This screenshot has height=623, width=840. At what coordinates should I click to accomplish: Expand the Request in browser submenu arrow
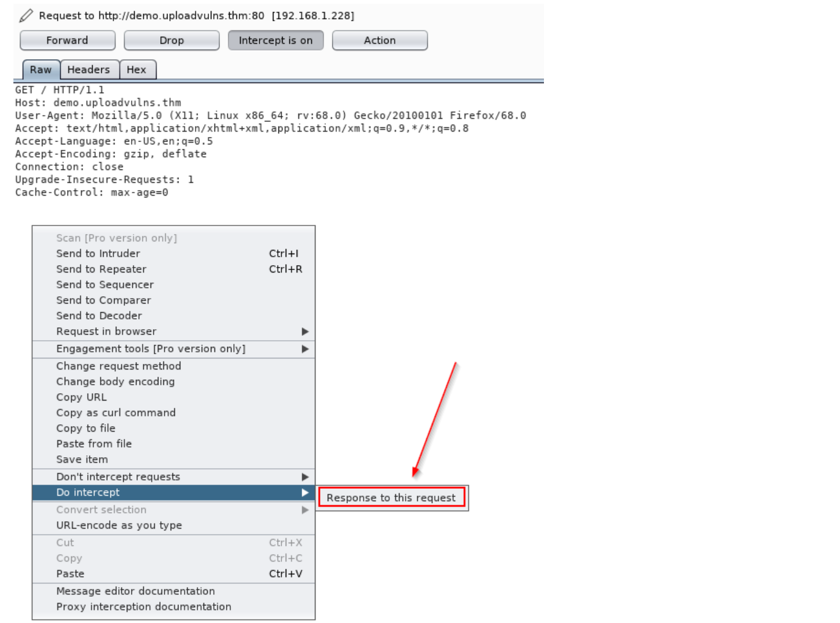305,331
